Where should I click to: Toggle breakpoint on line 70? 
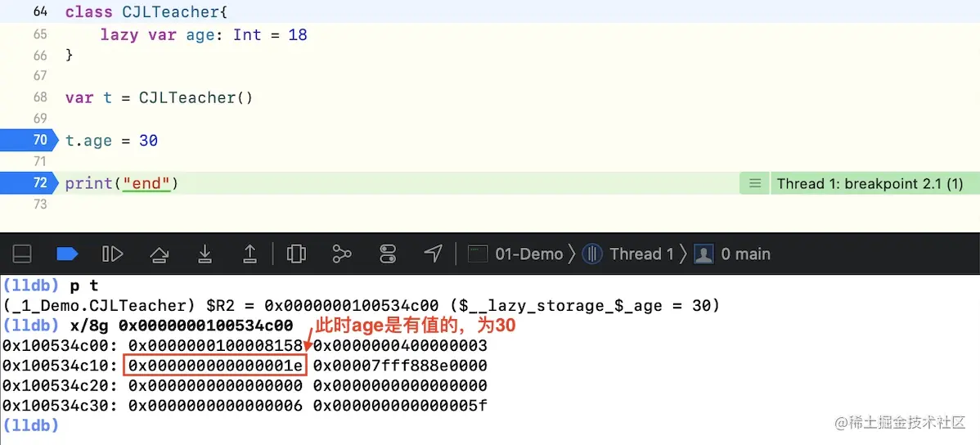(x=28, y=141)
